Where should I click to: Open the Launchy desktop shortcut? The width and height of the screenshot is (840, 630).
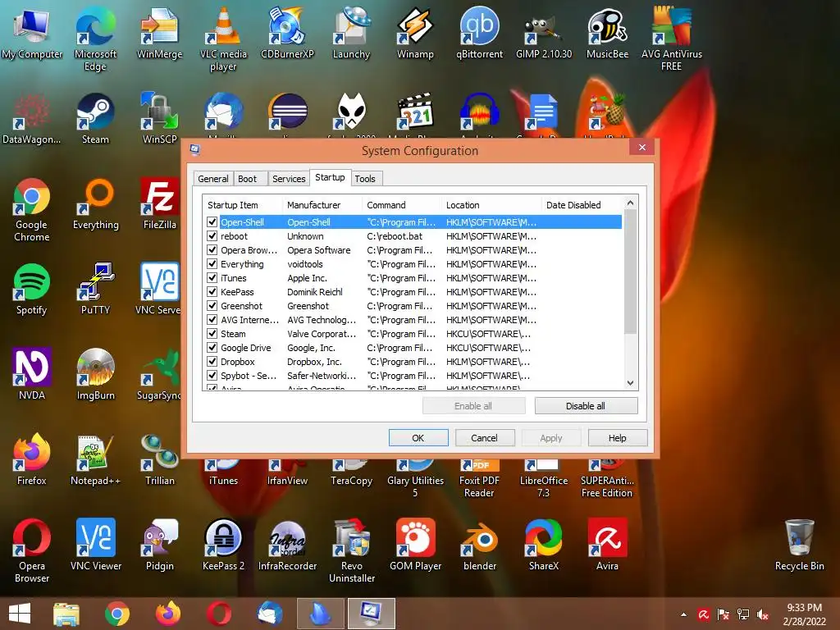pyautogui.click(x=351, y=32)
